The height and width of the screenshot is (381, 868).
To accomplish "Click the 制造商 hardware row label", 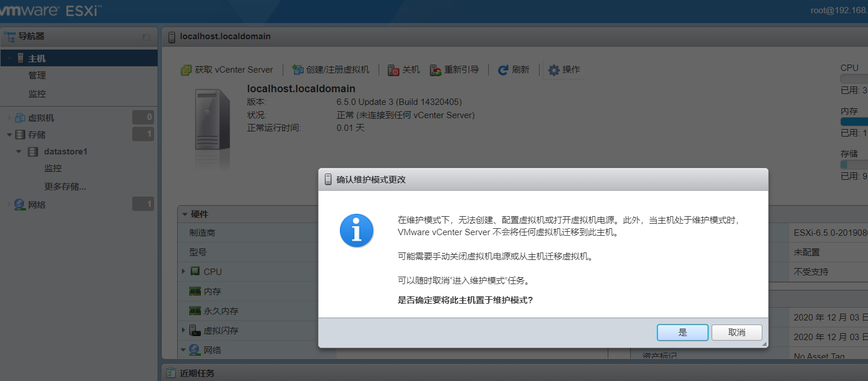I will coord(203,232).
